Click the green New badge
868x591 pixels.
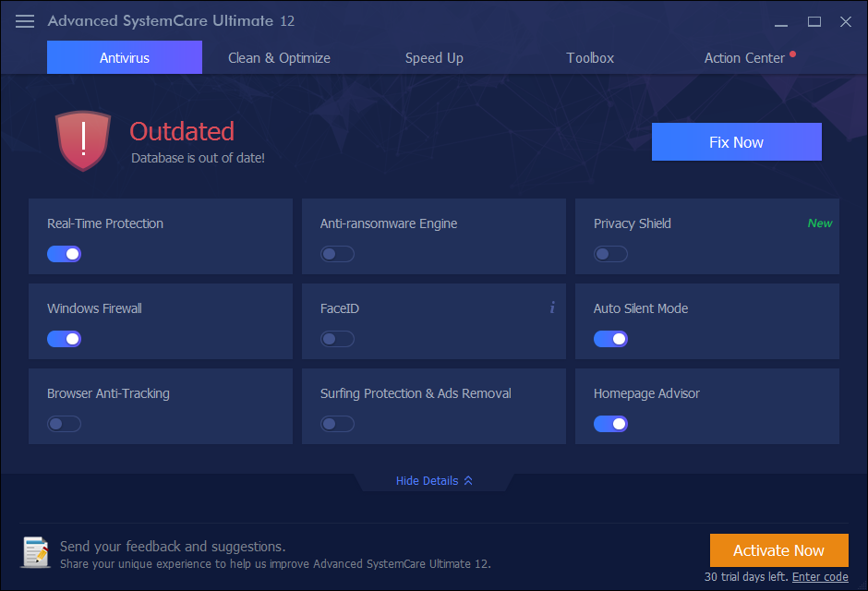coord(820,223)
